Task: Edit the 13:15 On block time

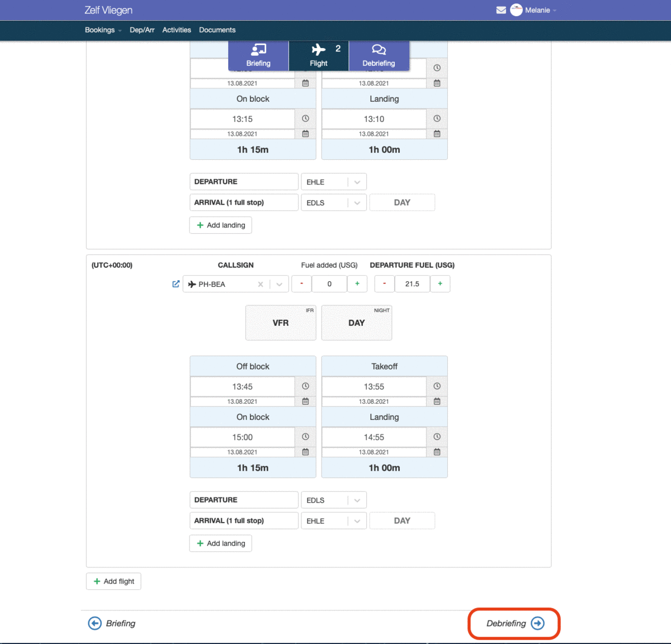Action: [243, 119]
